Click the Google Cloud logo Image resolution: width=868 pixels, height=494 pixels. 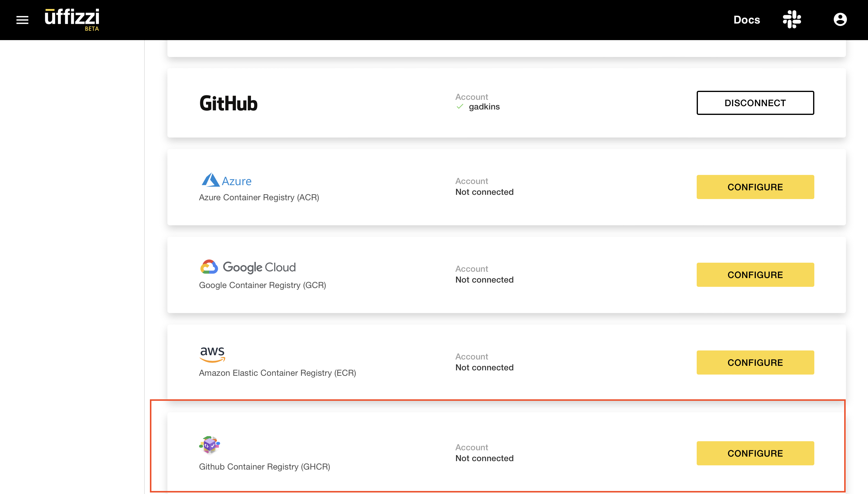[x=248, y=267]
